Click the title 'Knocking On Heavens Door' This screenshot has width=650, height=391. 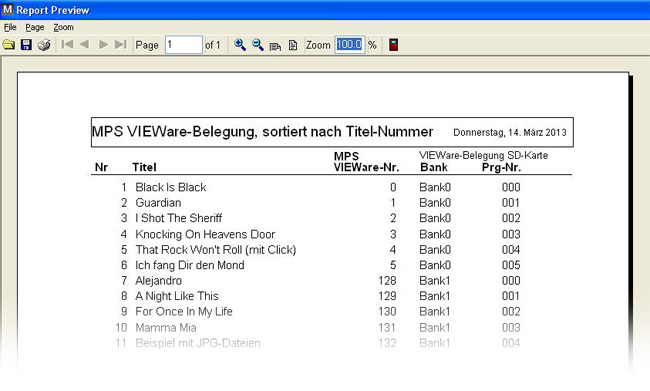pyautogui.click(x=205, y=234)
